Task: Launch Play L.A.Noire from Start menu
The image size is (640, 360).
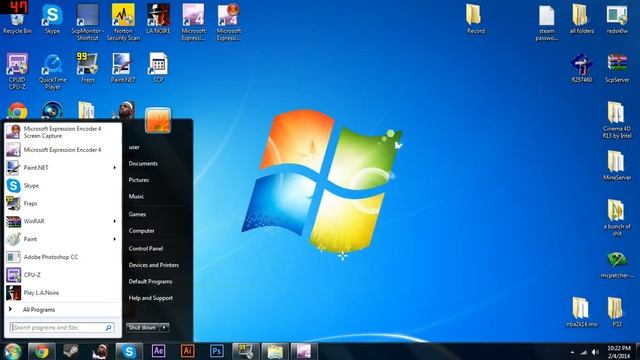Action: 62,293
